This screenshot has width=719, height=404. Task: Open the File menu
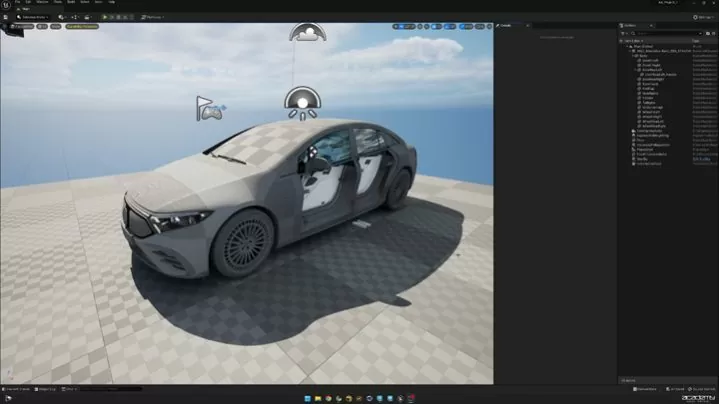tap(5, 3)
